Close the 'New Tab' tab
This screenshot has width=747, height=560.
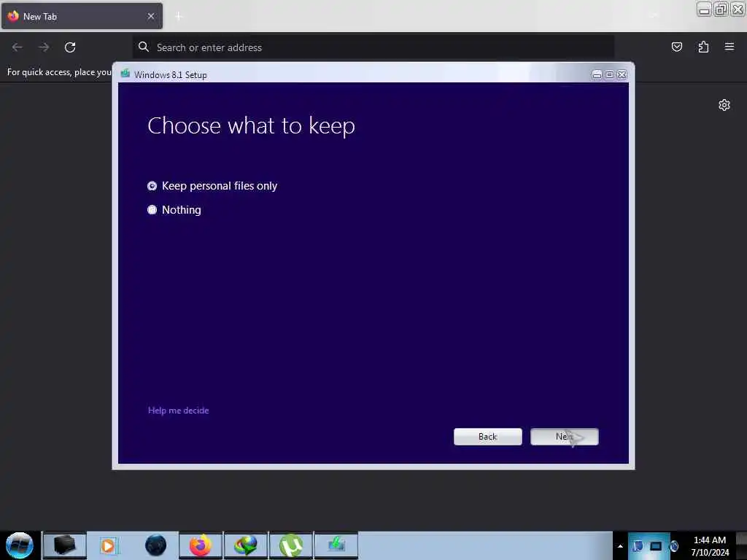pos(151,16)
